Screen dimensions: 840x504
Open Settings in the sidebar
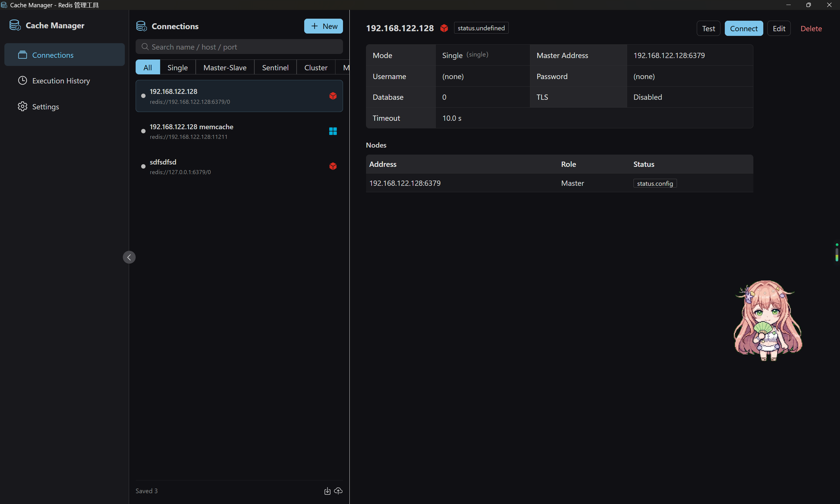click(64, 107)
